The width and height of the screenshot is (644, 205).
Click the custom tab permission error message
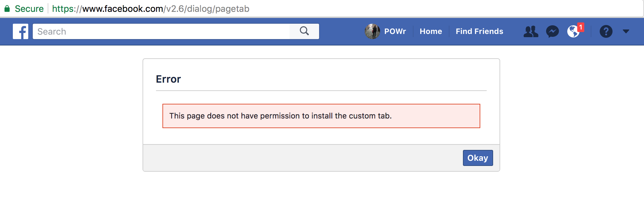click(280, 116)
